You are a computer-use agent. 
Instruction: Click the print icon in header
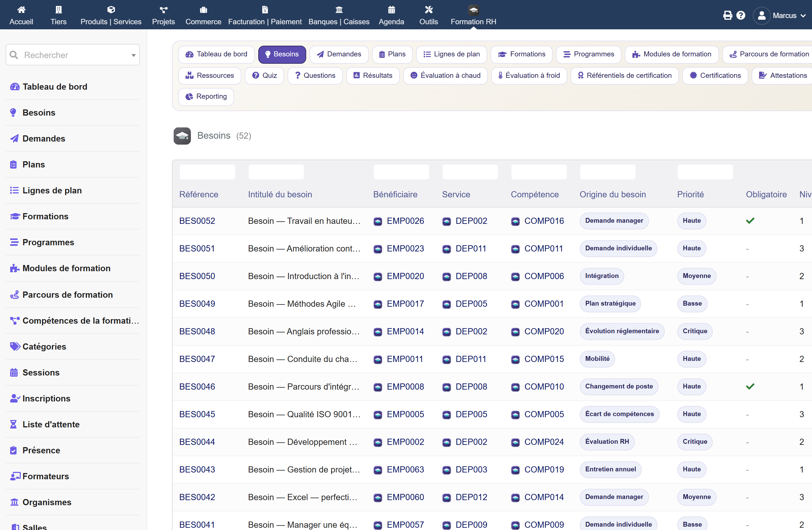[727, 15]
